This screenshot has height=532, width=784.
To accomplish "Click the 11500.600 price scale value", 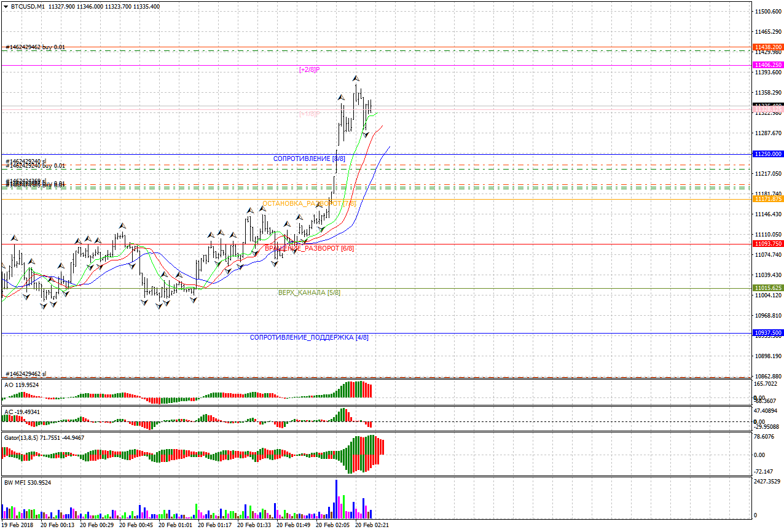I will [x=769, y=11].
